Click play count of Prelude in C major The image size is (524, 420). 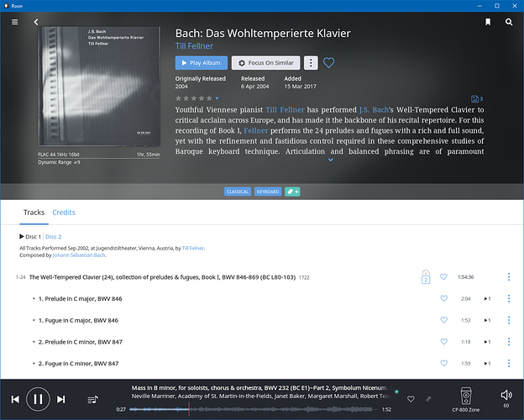[487, 298]
